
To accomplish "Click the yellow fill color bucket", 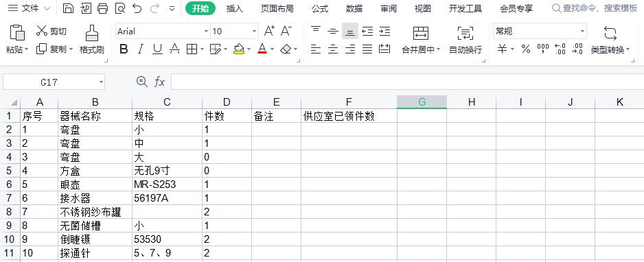I will tap(239, 49).
